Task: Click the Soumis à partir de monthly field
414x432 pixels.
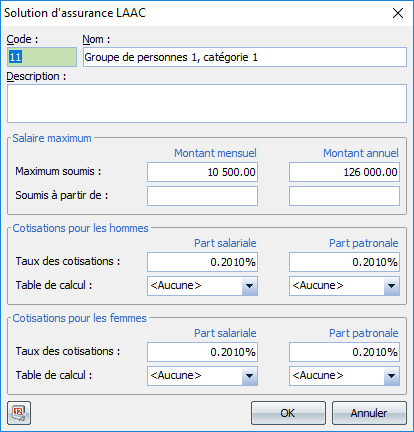Action: [x=202, y=196]
